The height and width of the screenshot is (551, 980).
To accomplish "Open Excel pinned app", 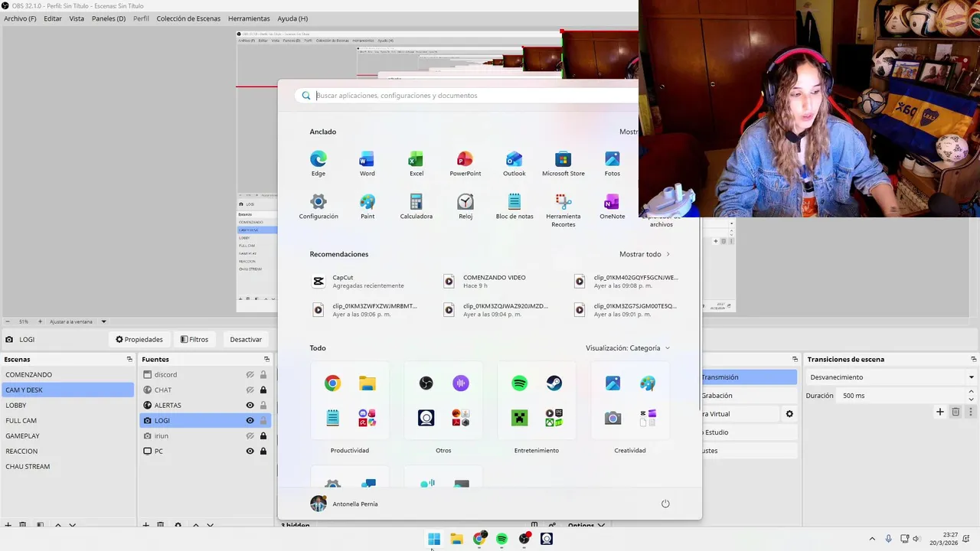I will (416, 164).
